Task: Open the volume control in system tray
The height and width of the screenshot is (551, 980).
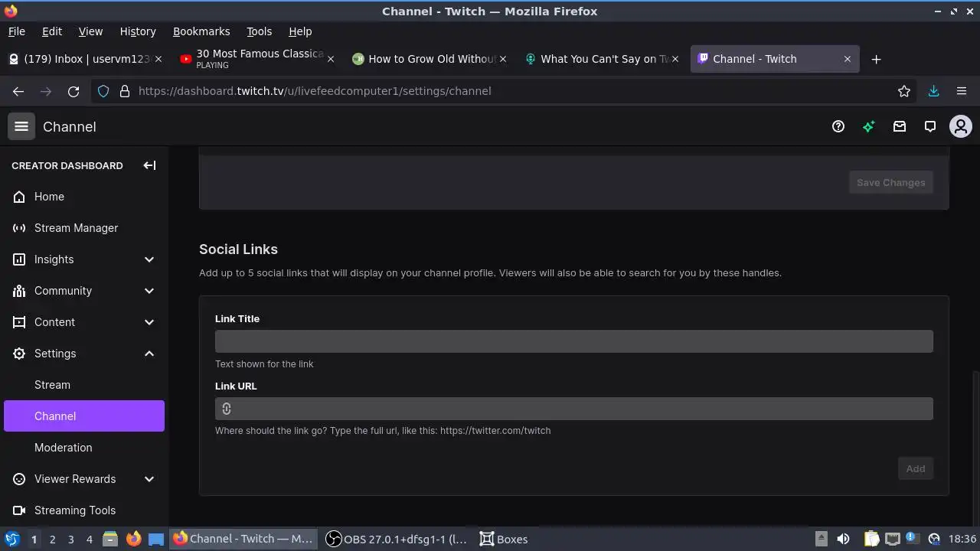Action: (843, 539)
